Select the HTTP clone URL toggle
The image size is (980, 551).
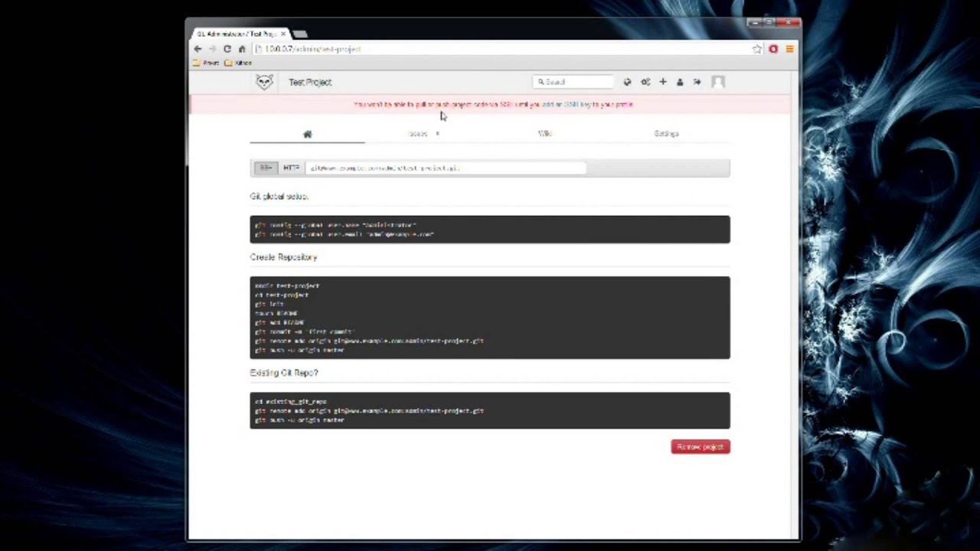[292, 168]
